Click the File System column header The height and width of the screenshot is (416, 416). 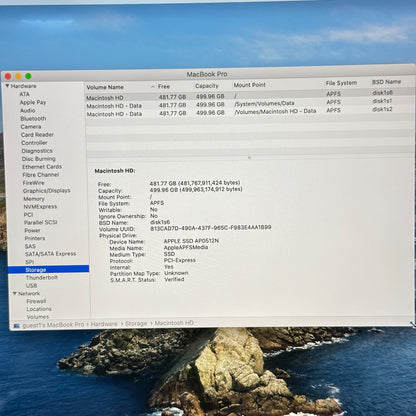pos(341,83)
